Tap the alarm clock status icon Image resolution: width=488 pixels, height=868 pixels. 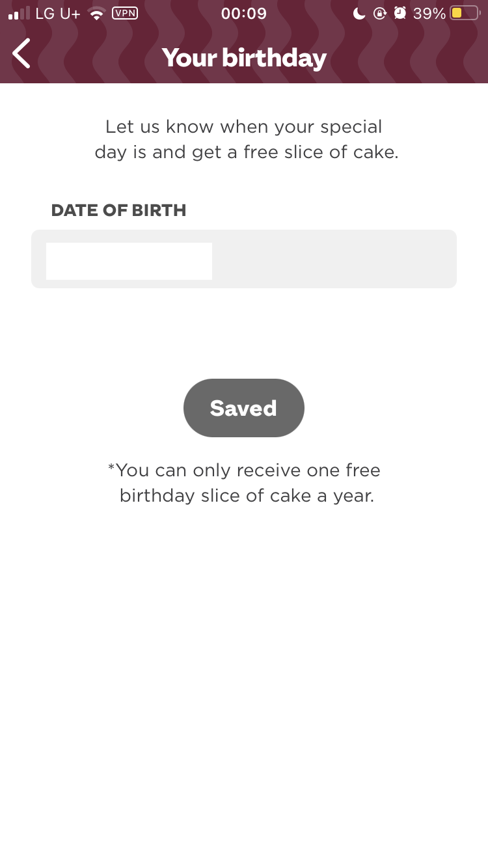pyautogui.click(x=400, y=13)
